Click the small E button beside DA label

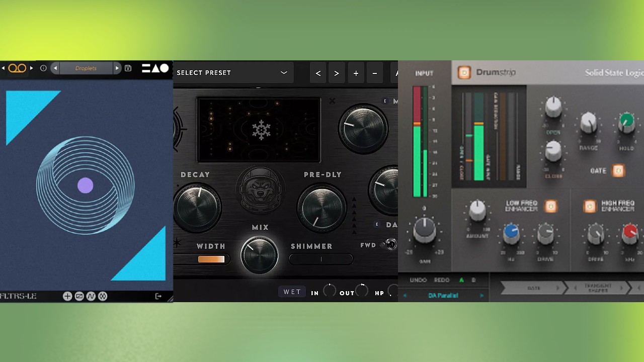[377, 224]
